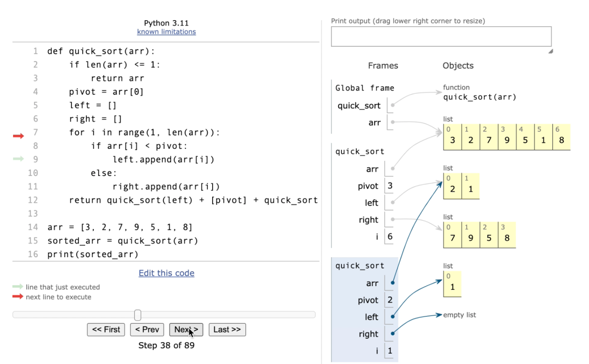Image resolution: width=589 pixels, height=364 pixels.
Task: Step back with the Prev button
Action: (147, 330)
